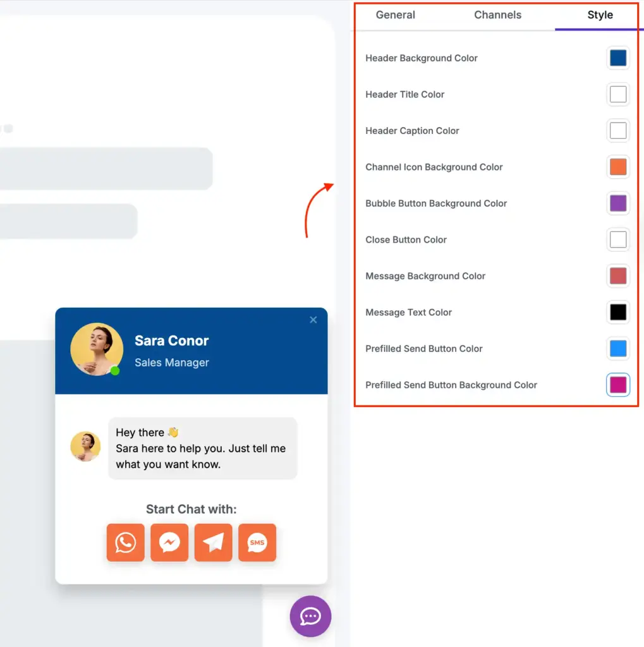Click the Start Chat with label

point(191,509)
